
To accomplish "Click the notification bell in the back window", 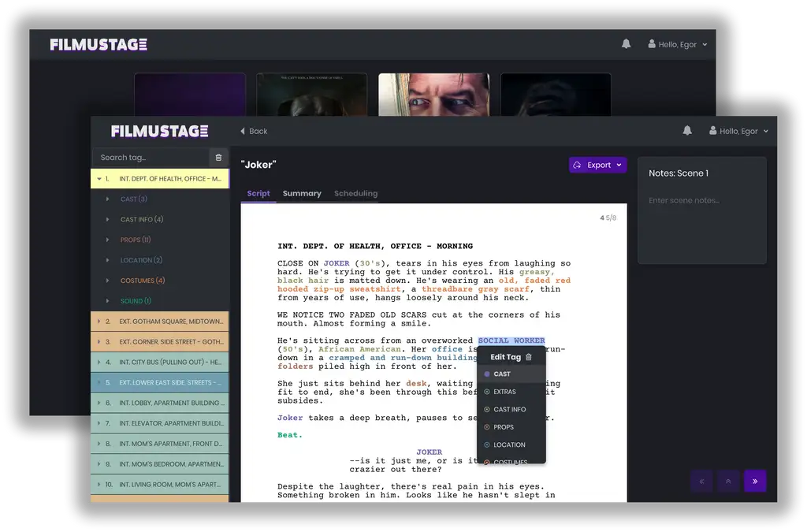I will tap(626, 43).
